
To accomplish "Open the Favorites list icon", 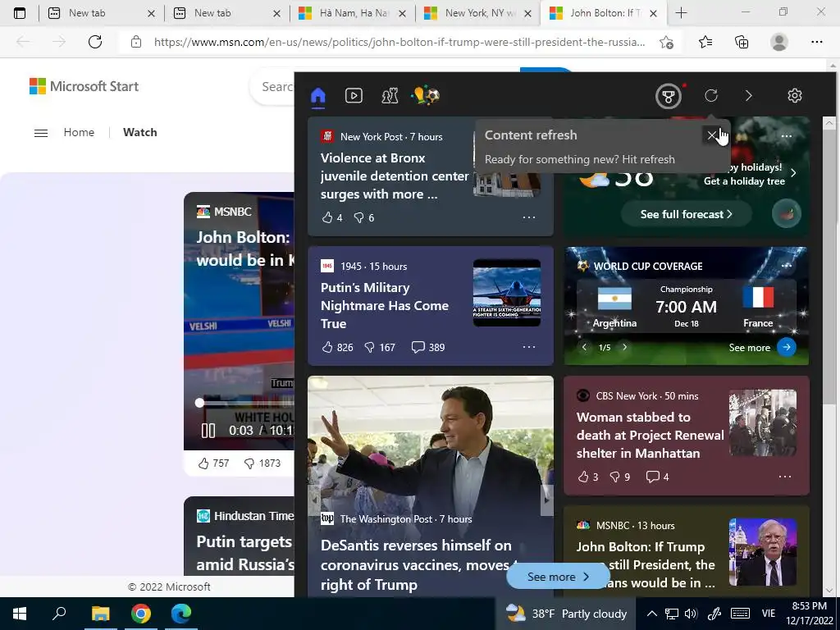I will [705, 42].
